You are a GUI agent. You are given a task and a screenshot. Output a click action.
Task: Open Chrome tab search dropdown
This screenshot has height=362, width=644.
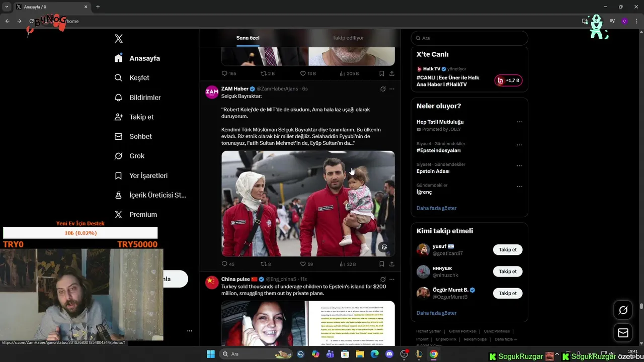7,7
